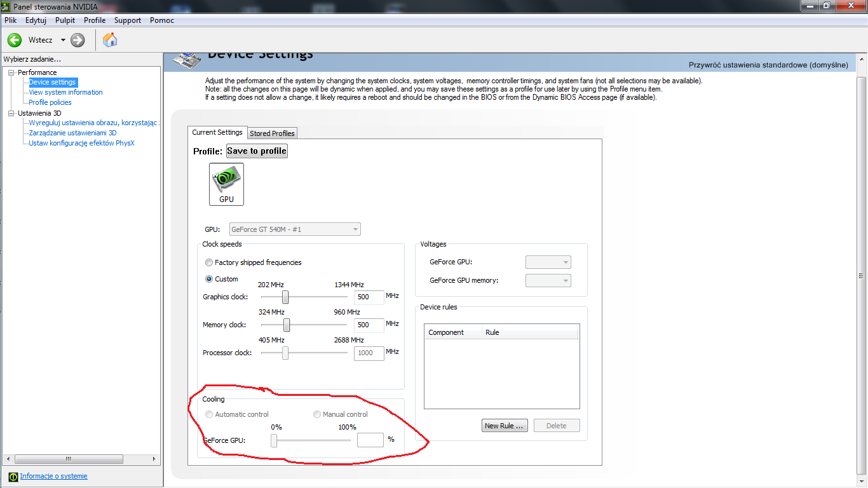Click the Wstecz back button label
Screen dimensions: 868x488
(40, 40)
